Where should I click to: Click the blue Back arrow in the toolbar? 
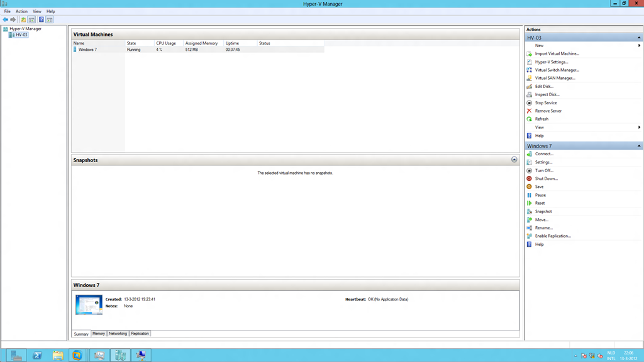(x=5, y=19)
